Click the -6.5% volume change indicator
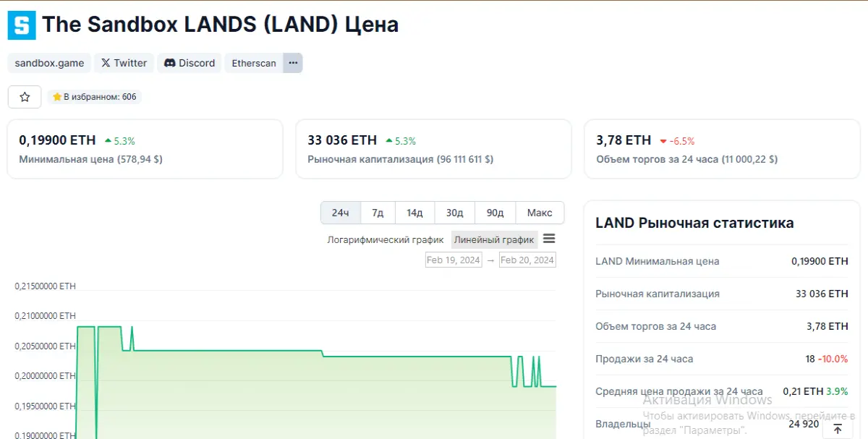The image size is (868, 439). pos(677,141)
